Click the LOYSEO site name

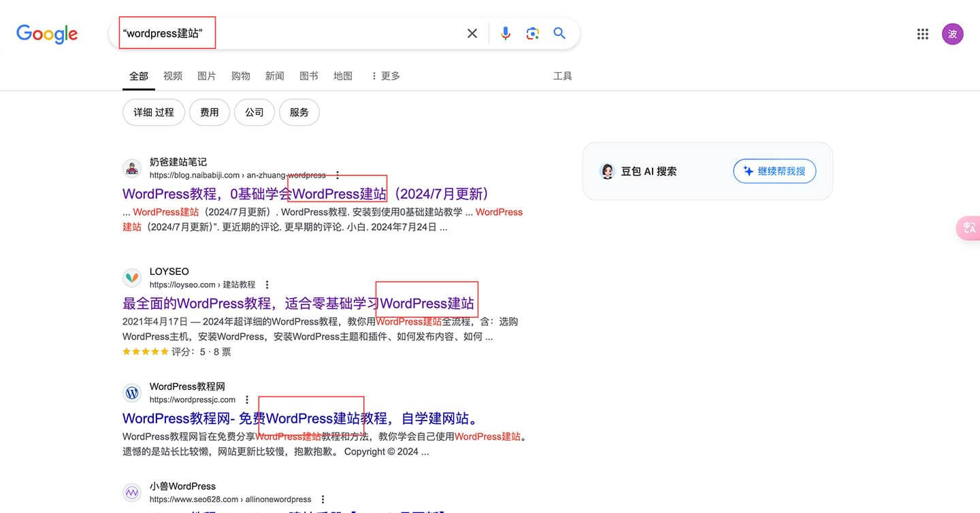(x=169, y=271)
